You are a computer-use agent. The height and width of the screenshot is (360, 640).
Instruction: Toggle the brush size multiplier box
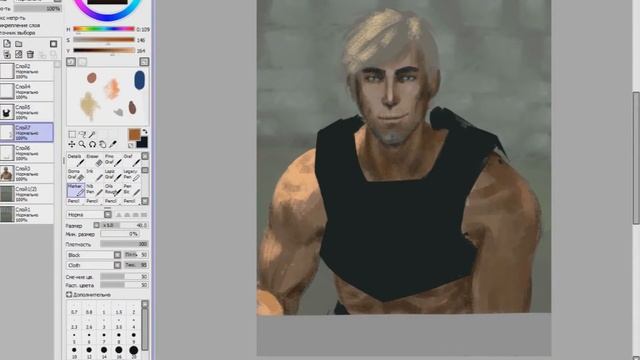click(97, 225)
